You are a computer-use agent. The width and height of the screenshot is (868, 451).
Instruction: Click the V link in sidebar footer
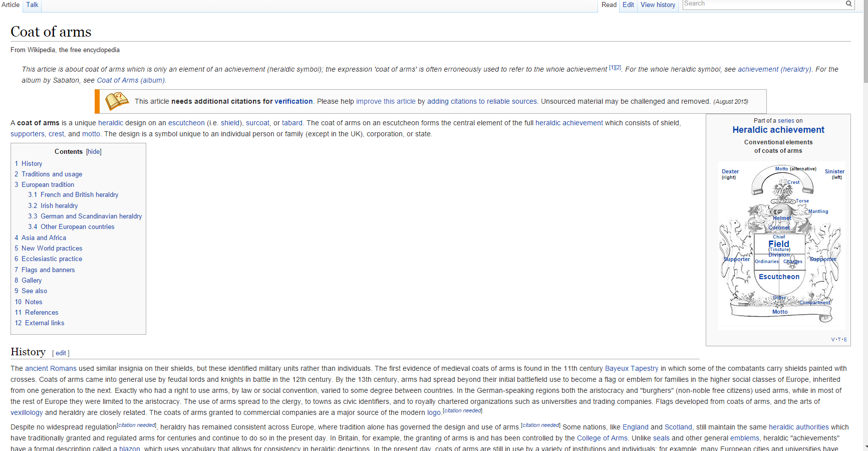(833, 340)
